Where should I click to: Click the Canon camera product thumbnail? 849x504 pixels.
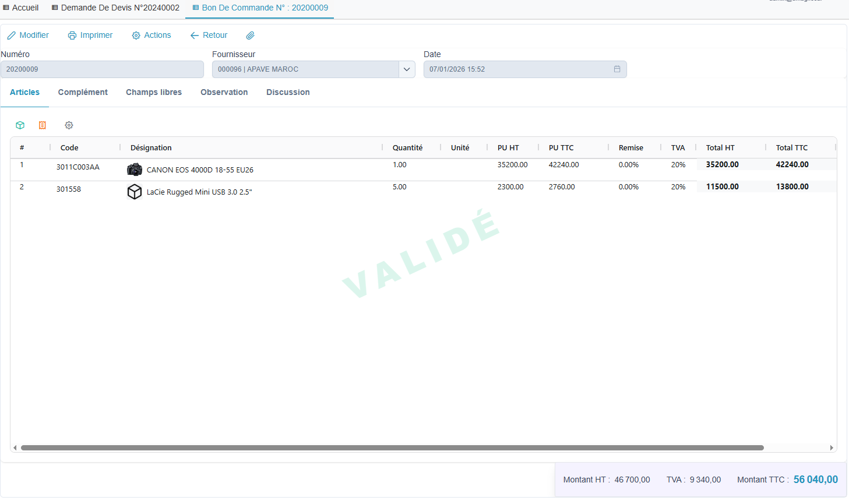tap(135, 170)
